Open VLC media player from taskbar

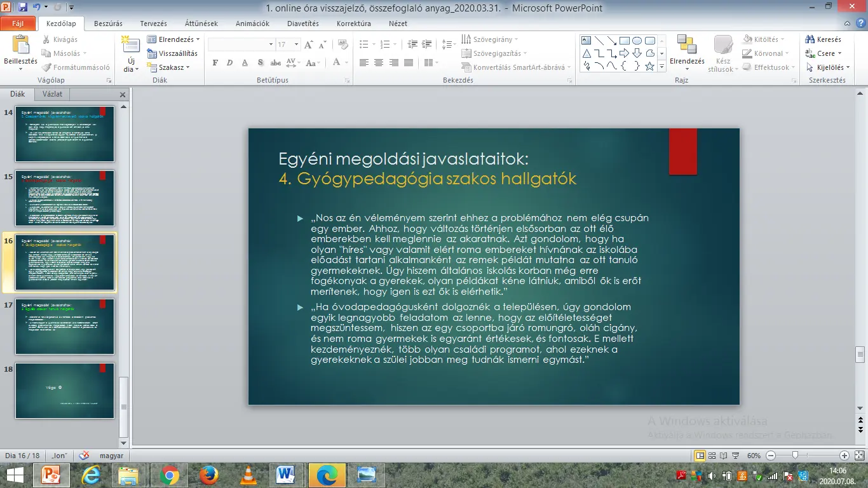248,475
